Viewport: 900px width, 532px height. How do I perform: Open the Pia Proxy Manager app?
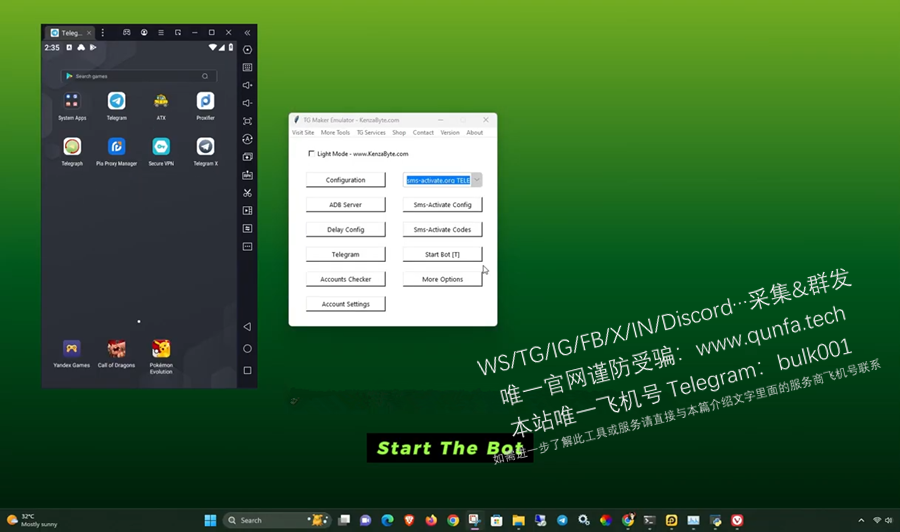pos(117,146)
